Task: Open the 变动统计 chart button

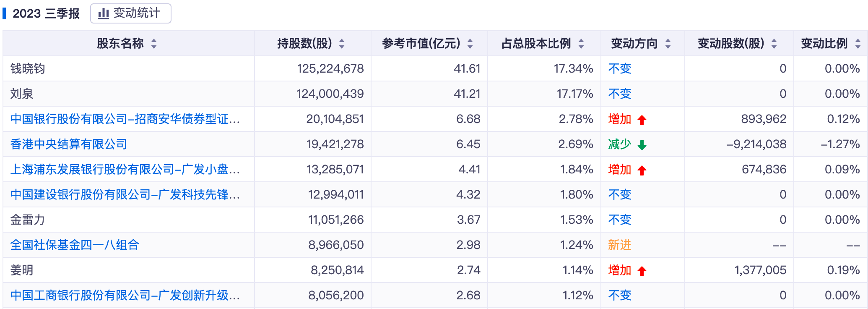Action: tap(130, 13)
